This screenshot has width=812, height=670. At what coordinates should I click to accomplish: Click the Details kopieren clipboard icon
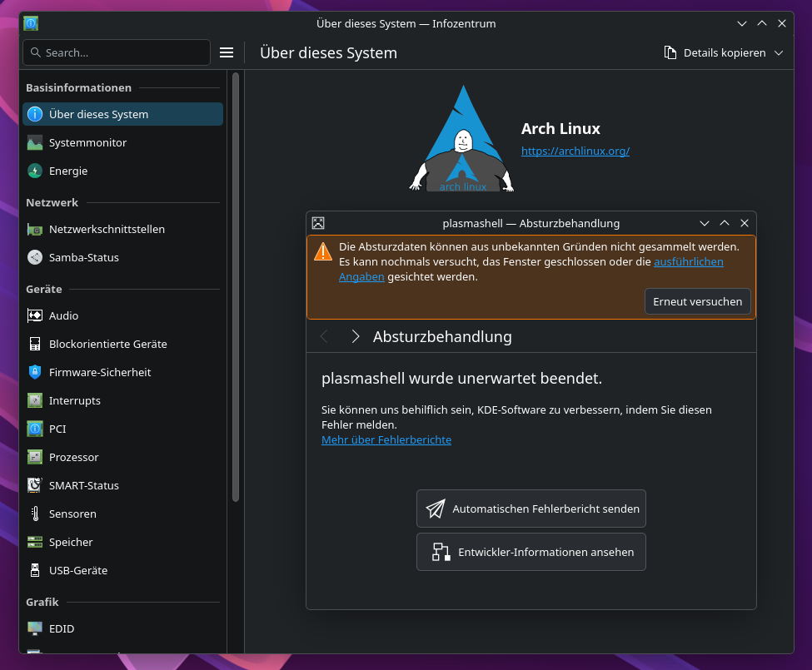pos(670,52)
